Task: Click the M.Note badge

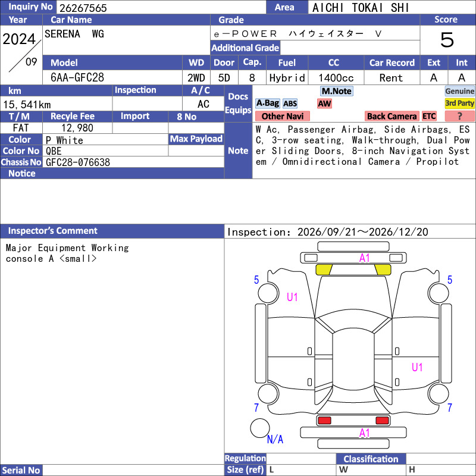Action: 337,91
